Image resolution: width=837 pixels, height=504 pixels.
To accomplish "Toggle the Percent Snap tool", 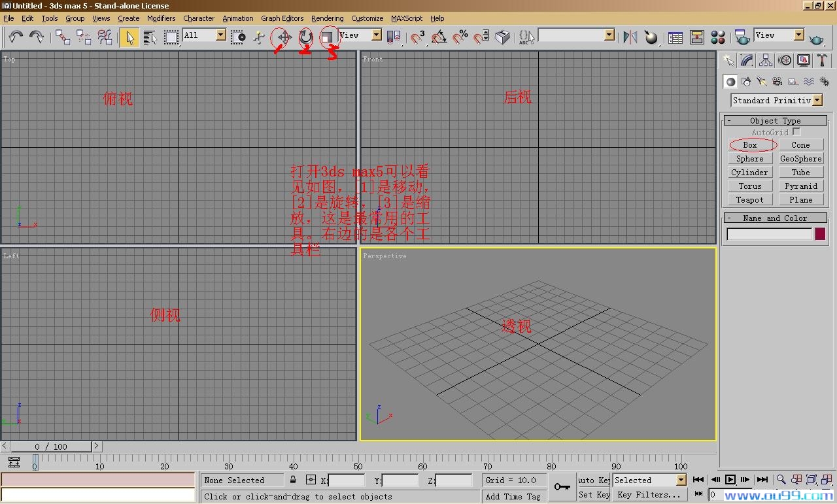I will [460, 37].
